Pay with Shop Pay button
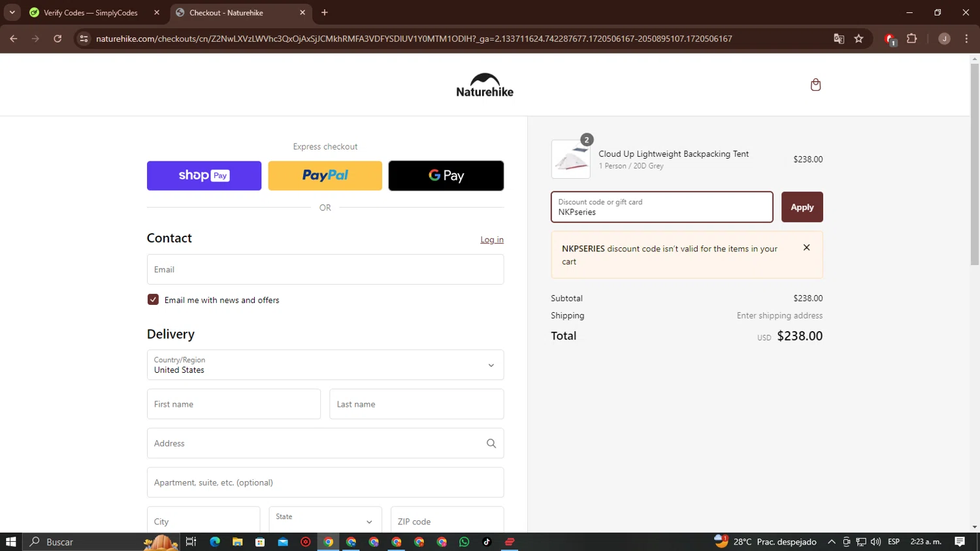The height and width of the screenshot is (551, 980). tap(204, 176)
